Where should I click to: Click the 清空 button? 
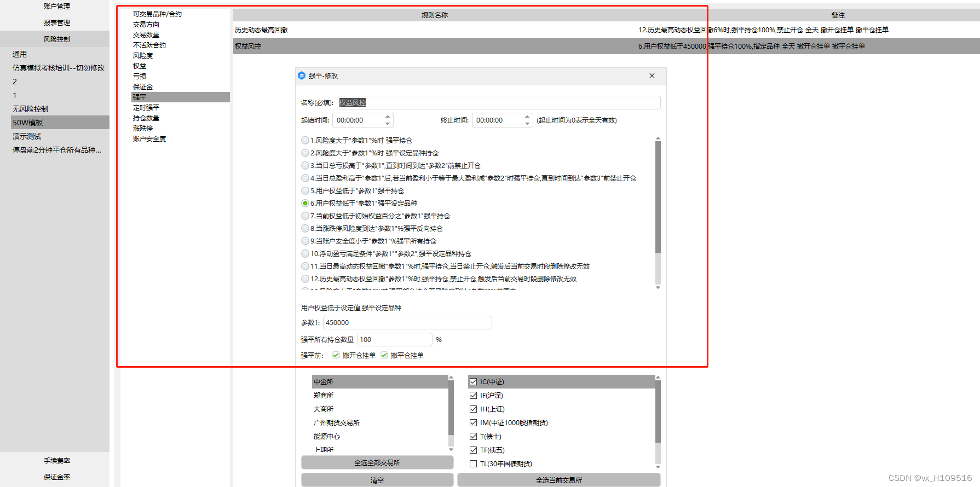(x=377, y=480)
